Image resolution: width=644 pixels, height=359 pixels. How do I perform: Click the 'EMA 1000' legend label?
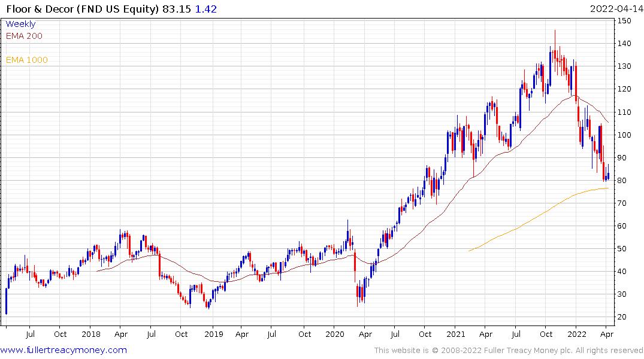pos(27,60)
